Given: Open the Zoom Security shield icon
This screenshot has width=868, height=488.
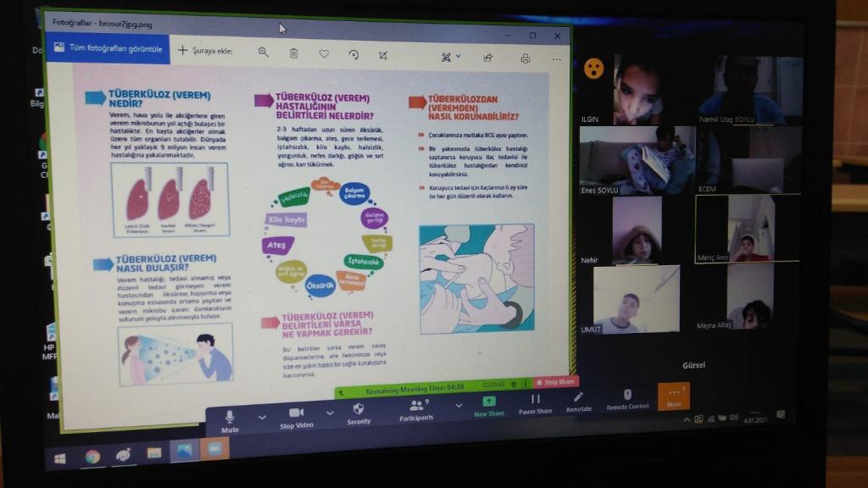Looking at the screenshot, I should pyautogui.click(x=359, y=413).
